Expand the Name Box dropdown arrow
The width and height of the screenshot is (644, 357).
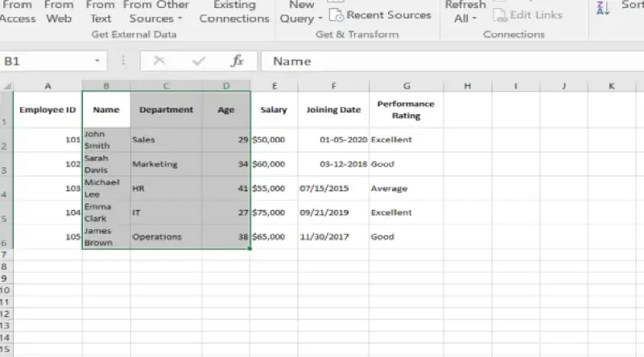point(97,61)
